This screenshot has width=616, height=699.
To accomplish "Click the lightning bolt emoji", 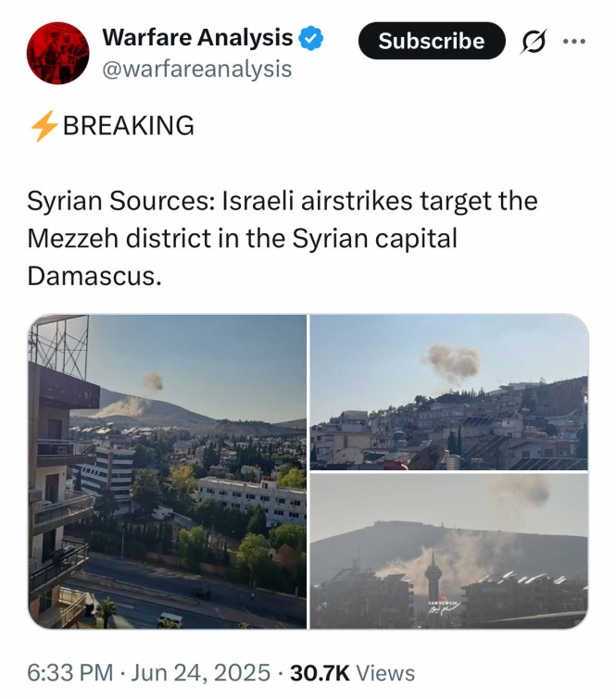I will click(x=43, y=127).
